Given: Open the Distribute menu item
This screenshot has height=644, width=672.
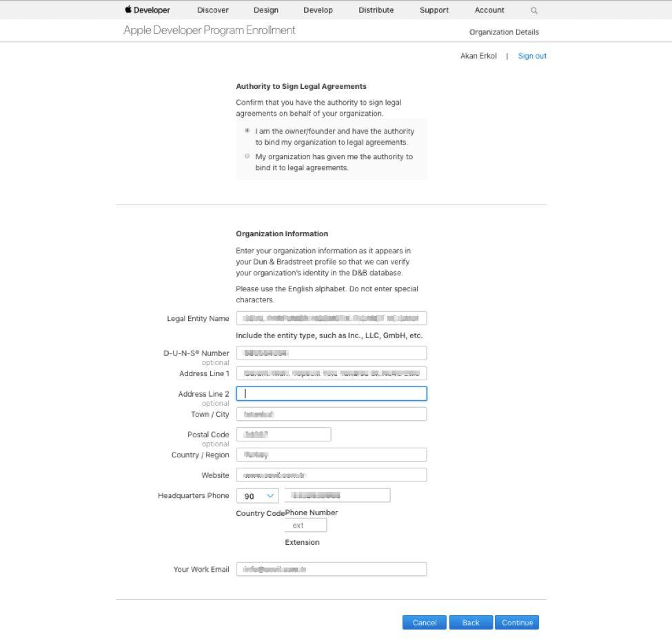Looking at the screenshot, I should tap(376, 10).
